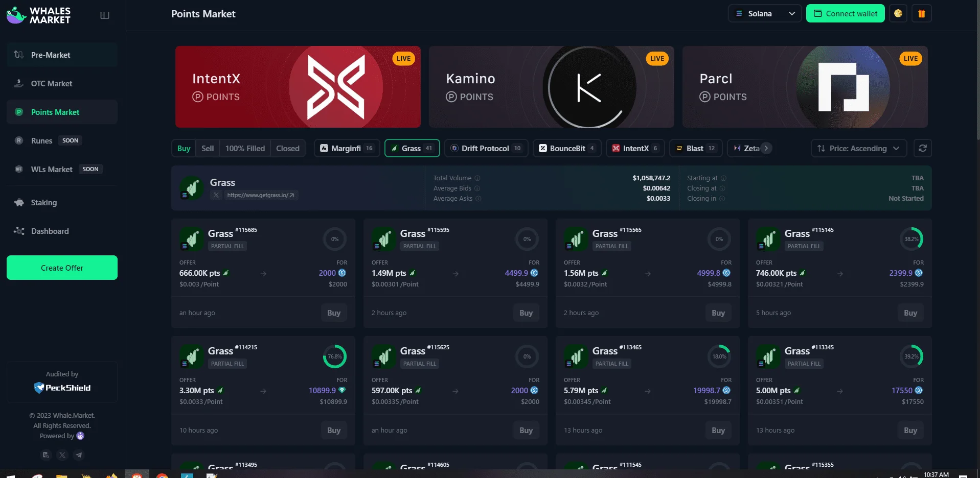The image size is (980, 478).
Task: Go to Points Market in sidebar
Action: [x=62, y=112]
